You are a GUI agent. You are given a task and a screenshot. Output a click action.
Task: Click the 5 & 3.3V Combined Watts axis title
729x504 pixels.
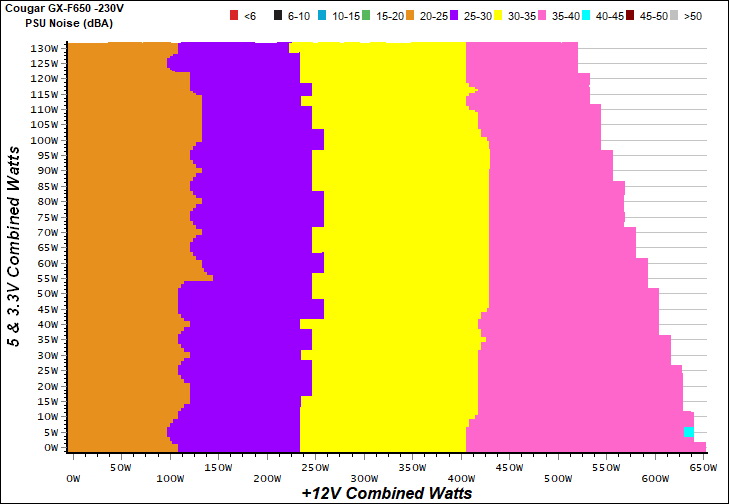14,246
